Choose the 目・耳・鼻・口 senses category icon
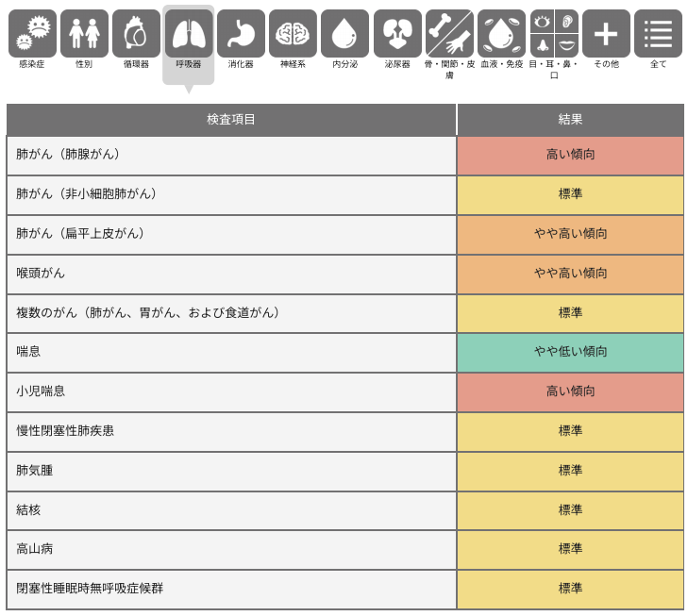 pos(554,34)
